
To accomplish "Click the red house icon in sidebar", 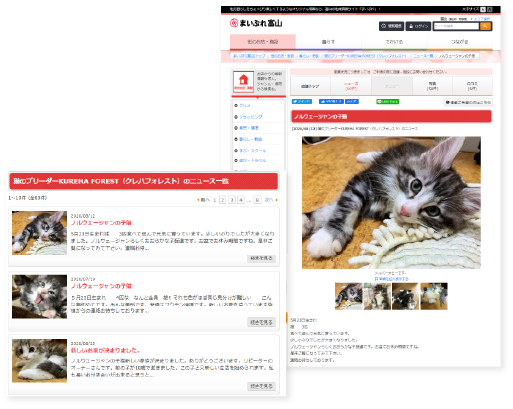I will click(244, 82).
